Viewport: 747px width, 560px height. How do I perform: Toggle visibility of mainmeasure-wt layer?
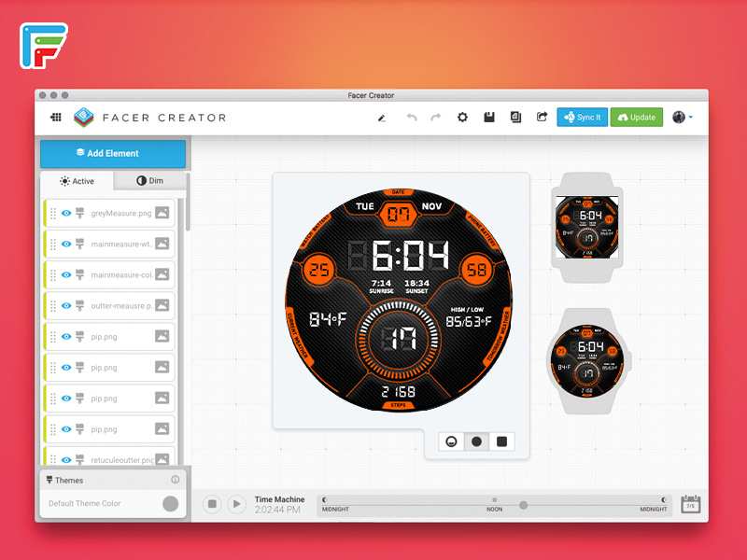[66, 244]
